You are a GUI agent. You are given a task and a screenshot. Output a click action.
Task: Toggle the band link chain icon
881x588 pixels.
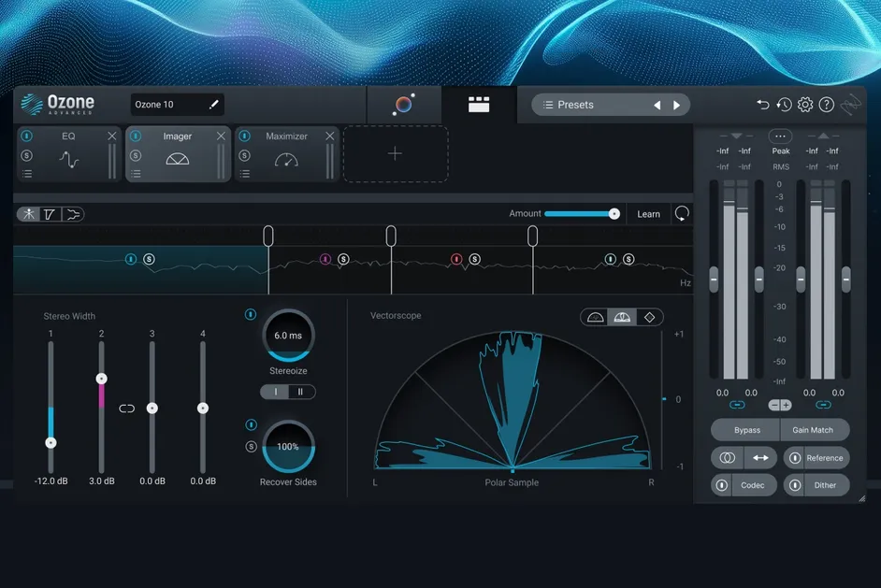click(x=127, y=409)
